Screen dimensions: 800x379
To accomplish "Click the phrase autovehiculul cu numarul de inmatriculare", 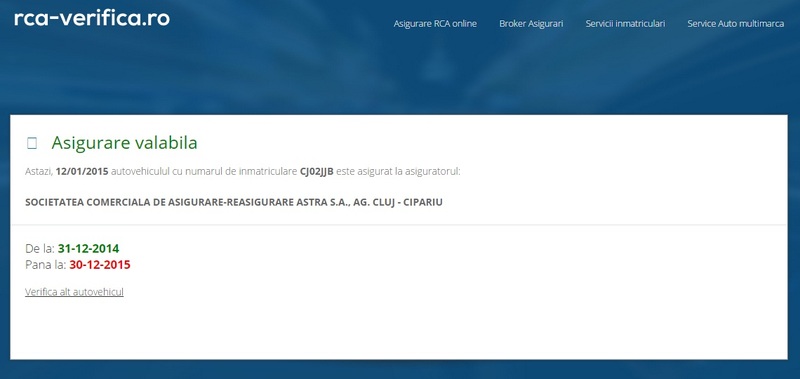I will coord(204,171).
